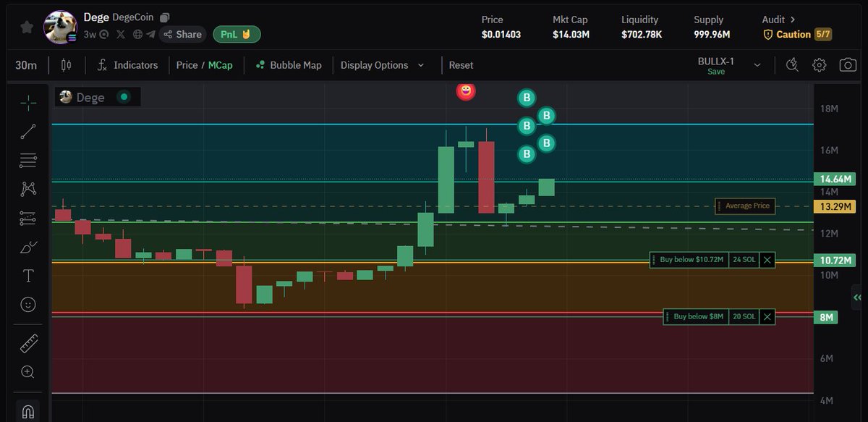Click the 8M green price axis label

(x=827, y=317)
